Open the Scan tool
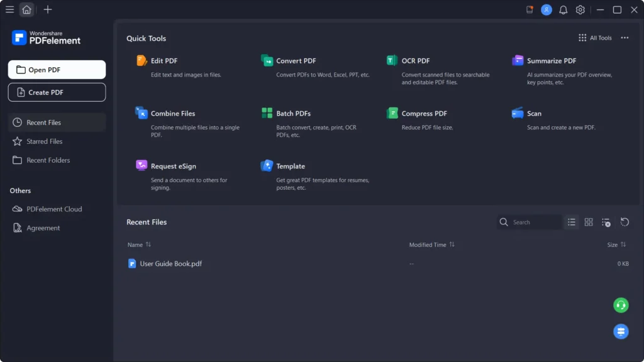644x362 pixels. (533, 113)
